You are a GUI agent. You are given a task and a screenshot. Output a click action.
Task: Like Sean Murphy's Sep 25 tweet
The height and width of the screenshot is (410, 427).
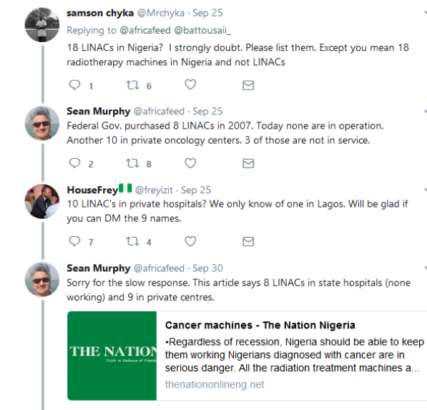coord(190,163)
